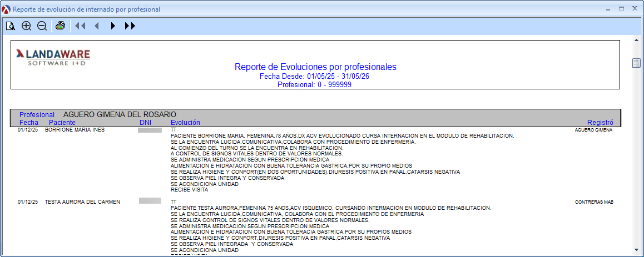Click 'Fecha Desde: 01/05/25 - 31/05/26' text
This screenshot has height=257, width=644.
[315, 76]
